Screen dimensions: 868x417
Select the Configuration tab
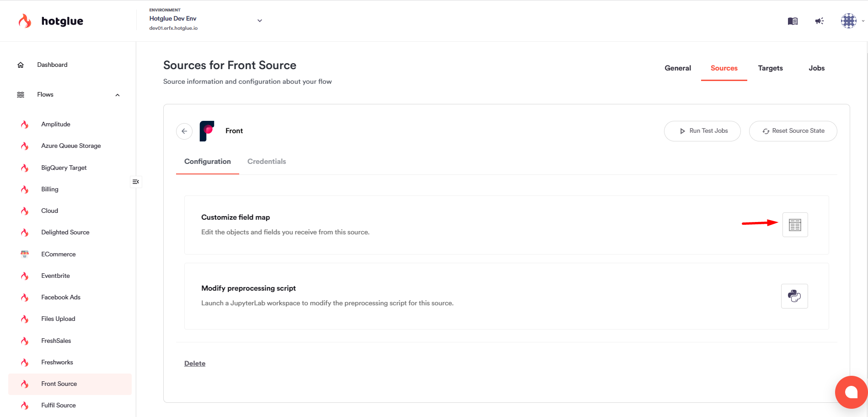[208, 162]
